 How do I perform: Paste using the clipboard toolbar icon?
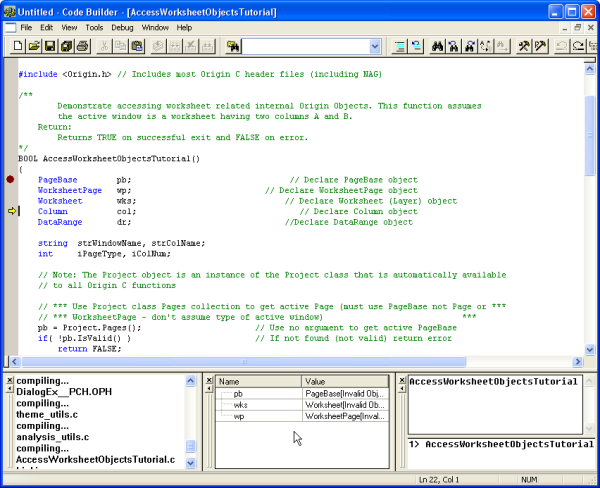pyautogui.click(x=139, y=46)
